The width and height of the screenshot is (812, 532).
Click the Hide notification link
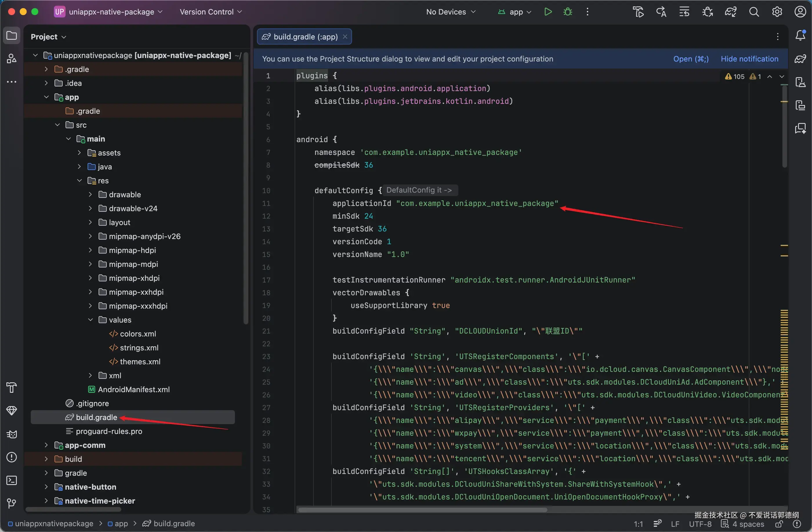pos(749,59)
